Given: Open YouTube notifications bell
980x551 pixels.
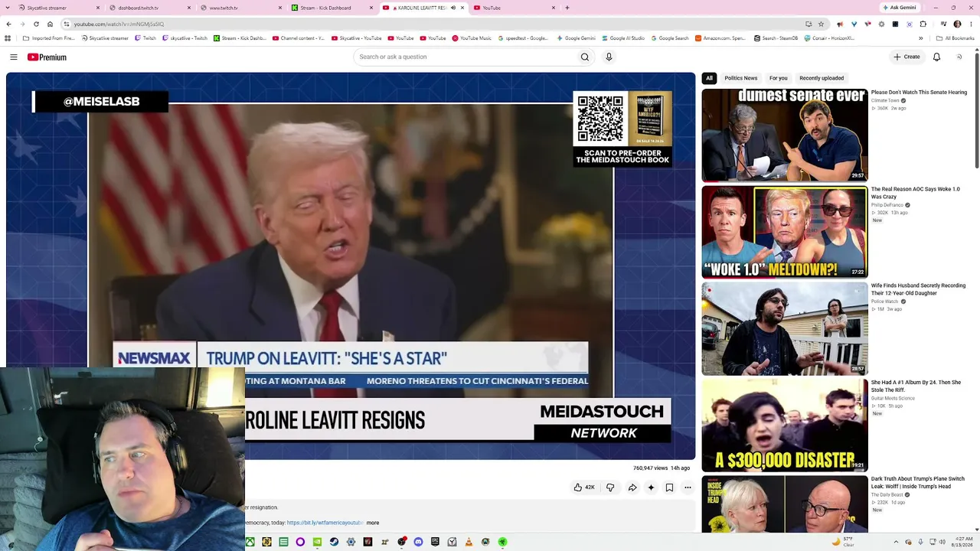Looking at the screenshot, I should 936,57.
